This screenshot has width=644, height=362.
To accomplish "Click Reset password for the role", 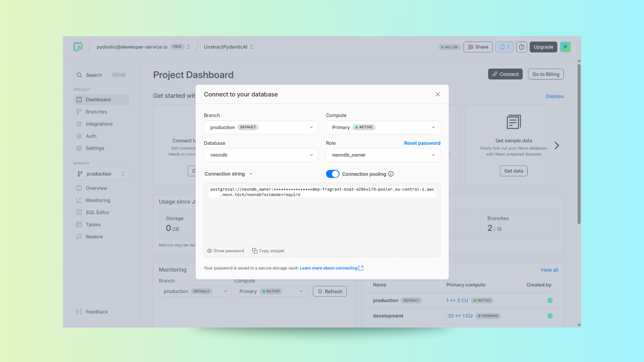I will pos(422,143).
